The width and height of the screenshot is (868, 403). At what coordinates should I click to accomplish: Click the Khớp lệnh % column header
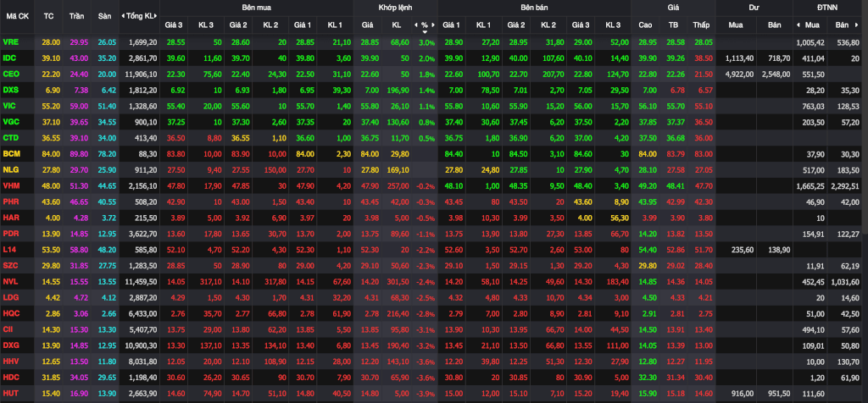pyautogui.click(x=425, y=25)
